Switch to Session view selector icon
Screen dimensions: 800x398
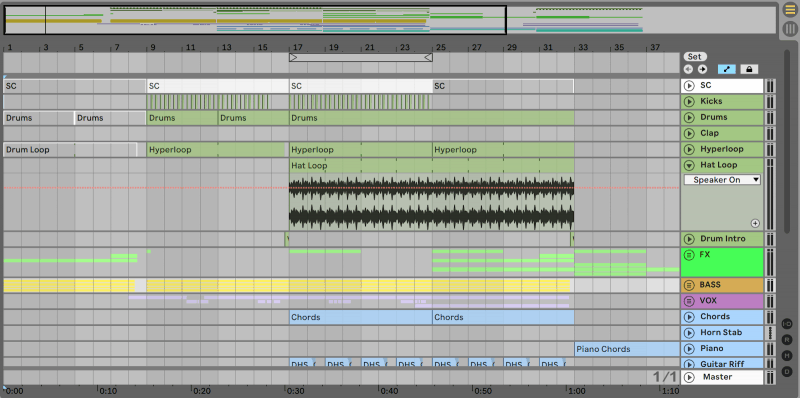coord(790,28)
